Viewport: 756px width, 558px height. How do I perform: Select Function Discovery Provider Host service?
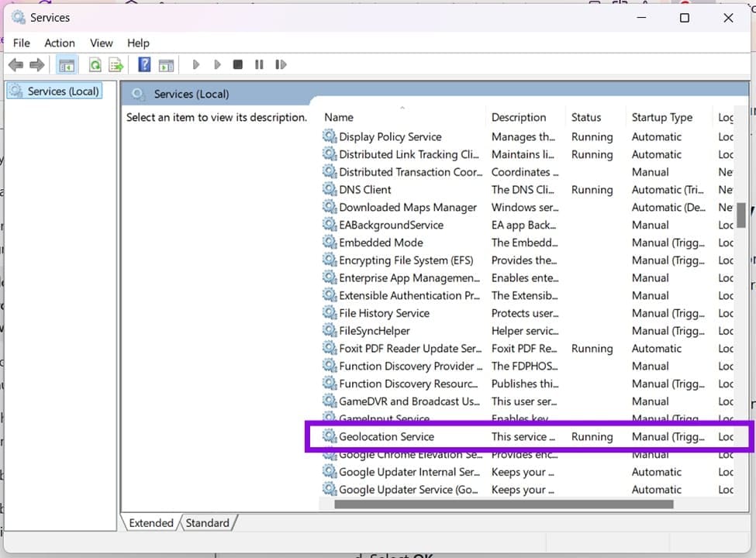(x=528, y=367)
